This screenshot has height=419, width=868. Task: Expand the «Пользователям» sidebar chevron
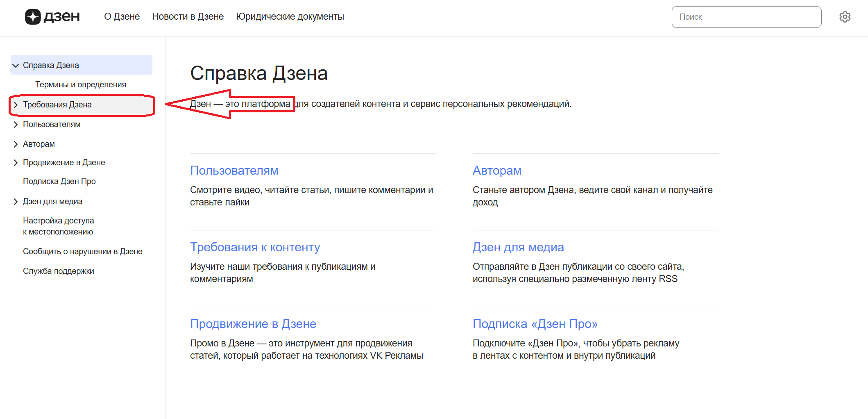16,125
